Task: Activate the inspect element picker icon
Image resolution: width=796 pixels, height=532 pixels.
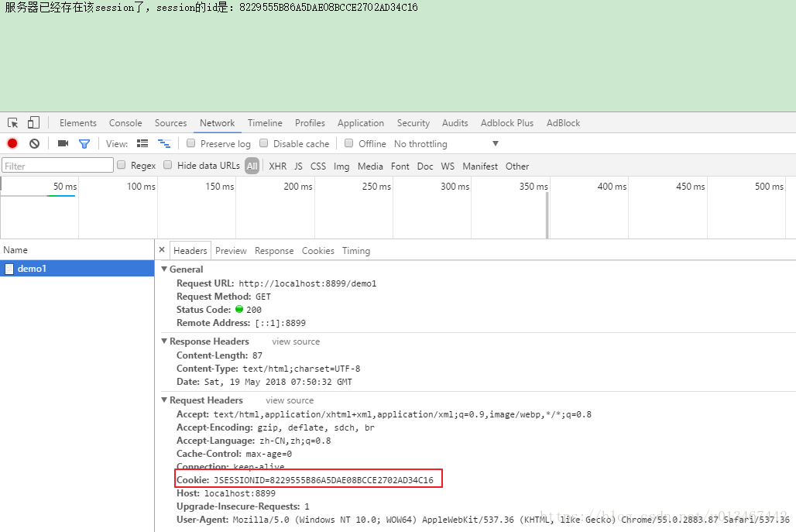Action: [12, 123]
